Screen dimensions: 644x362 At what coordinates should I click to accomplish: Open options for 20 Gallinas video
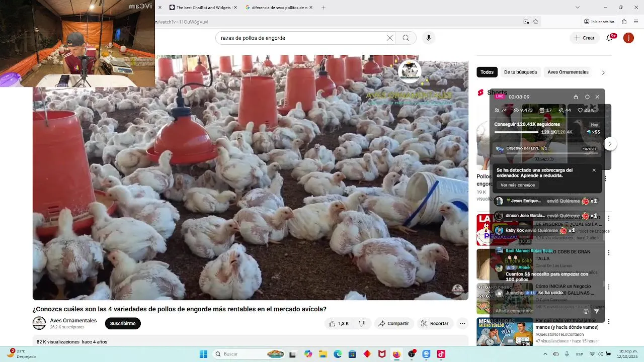609,287
